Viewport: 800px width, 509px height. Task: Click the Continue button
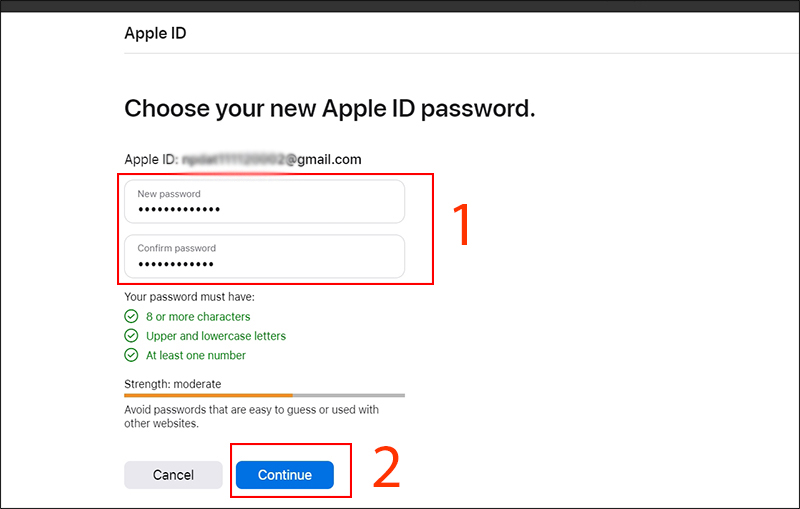pyautogui.click(x=285, y=475)
